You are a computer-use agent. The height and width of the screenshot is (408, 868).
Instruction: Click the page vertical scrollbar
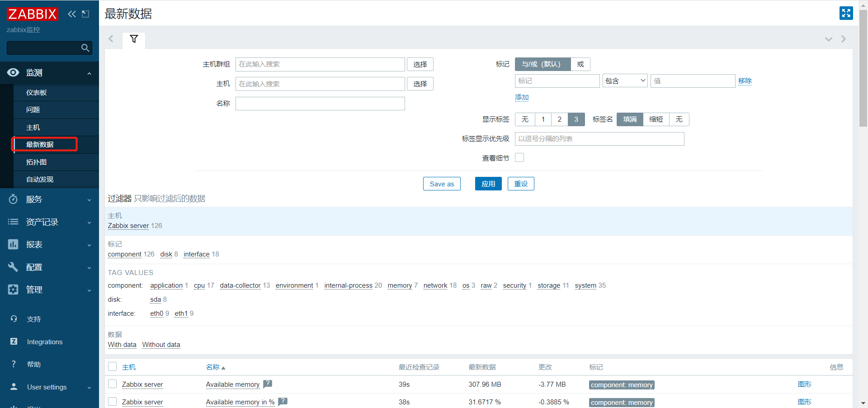coord(863,68)
